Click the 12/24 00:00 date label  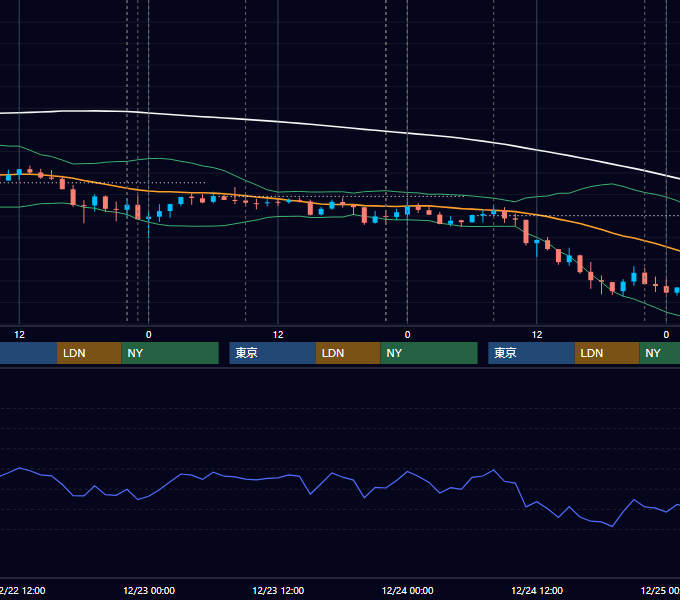point(407,590)
